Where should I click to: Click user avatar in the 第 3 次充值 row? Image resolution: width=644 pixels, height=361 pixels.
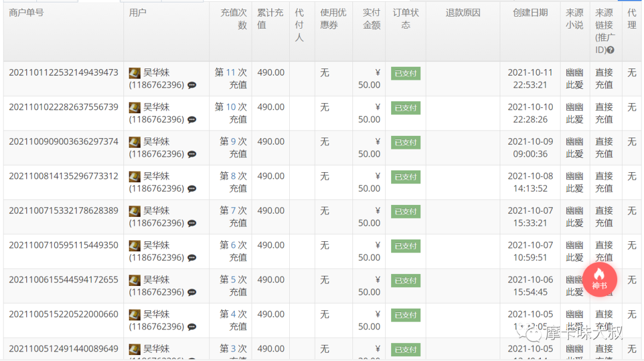point(135,348)
